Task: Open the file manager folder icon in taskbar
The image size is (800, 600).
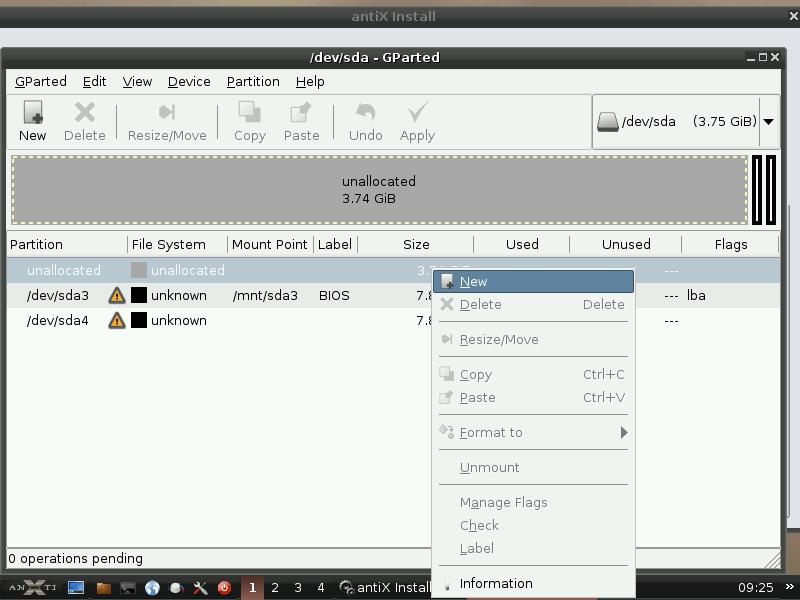Action: (x=104, y=588)
